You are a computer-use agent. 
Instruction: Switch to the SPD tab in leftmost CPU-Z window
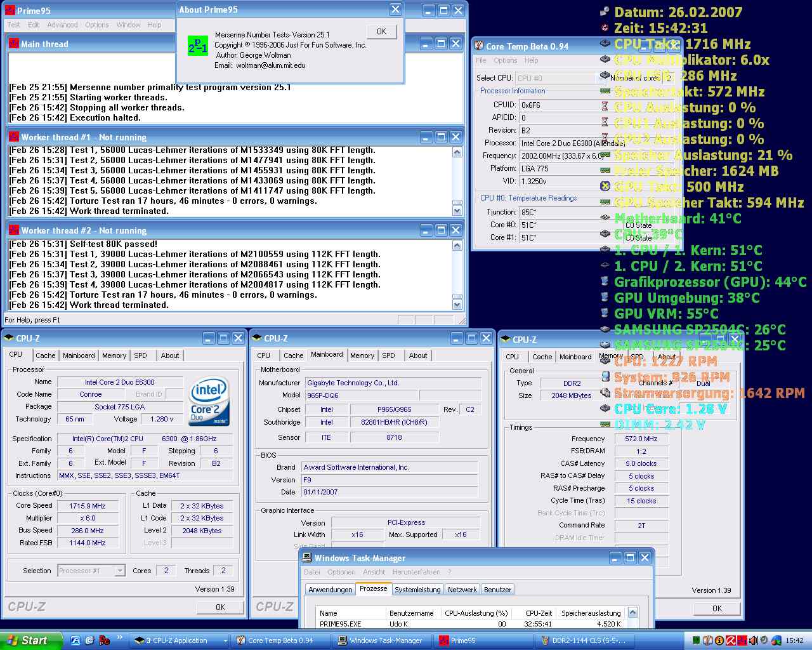click(x=141, y=355)
